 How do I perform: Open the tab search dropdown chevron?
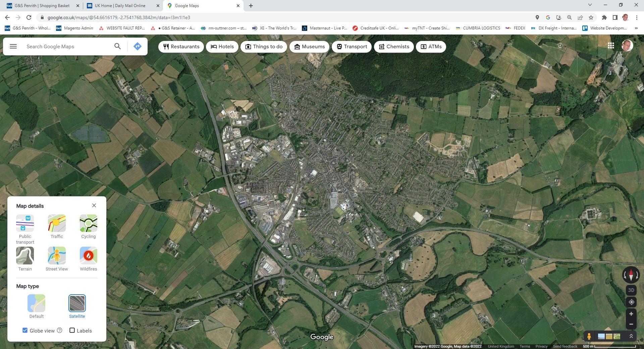coord(590,5)
